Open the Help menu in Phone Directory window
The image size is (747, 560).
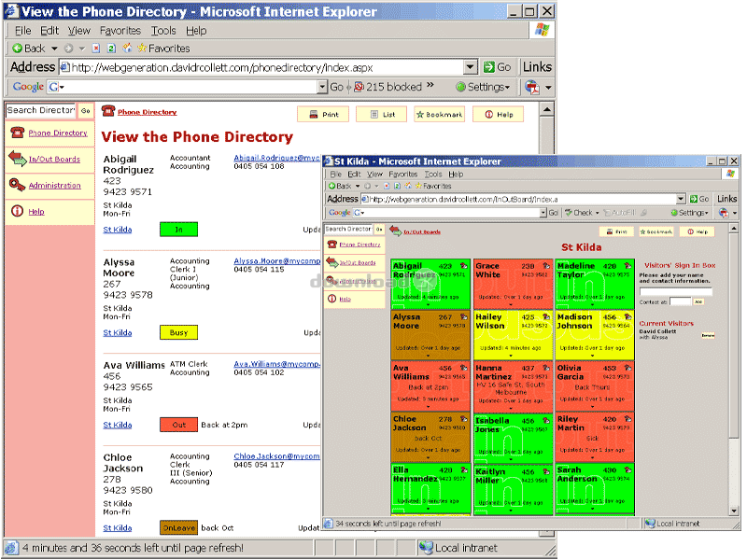[x=196, y=31]
